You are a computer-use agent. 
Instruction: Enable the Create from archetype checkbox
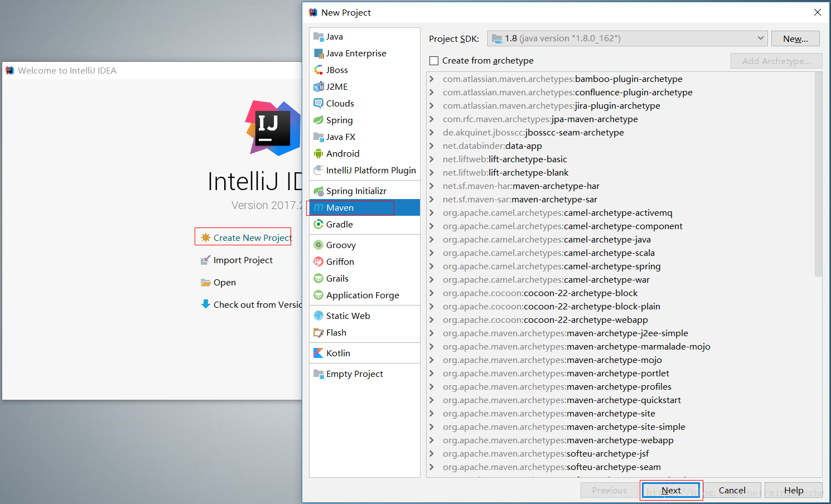click(x=434, y=61)
